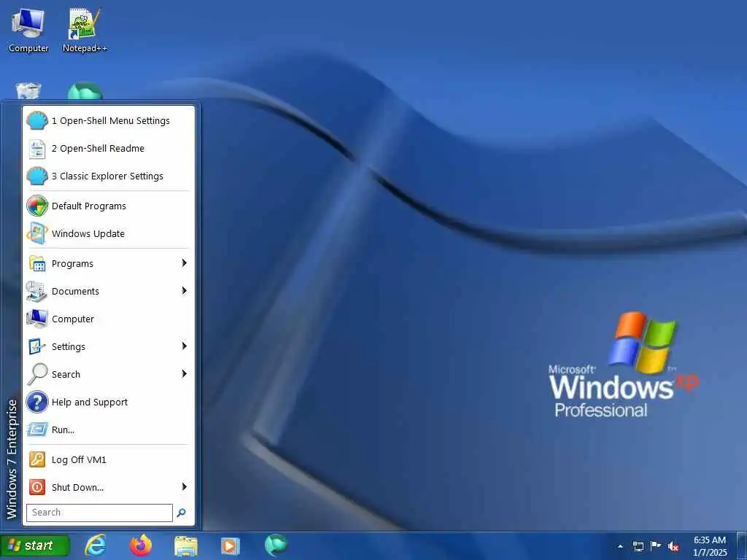Screen dimensions: 747x560
Task: Launch Firefox from the taskbar
Action: 141,545
